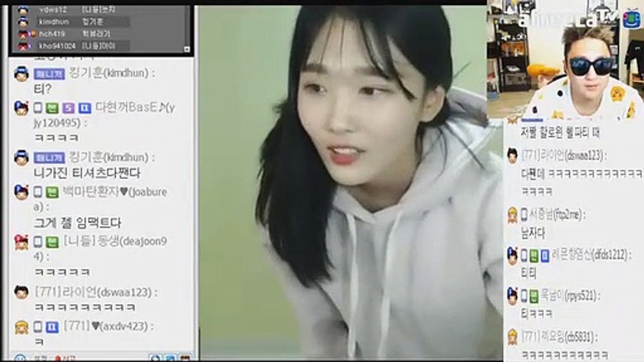The image size is (644, 362).
Task: Click avatar of ftp2me in right chat
Action: coord(512,215)
